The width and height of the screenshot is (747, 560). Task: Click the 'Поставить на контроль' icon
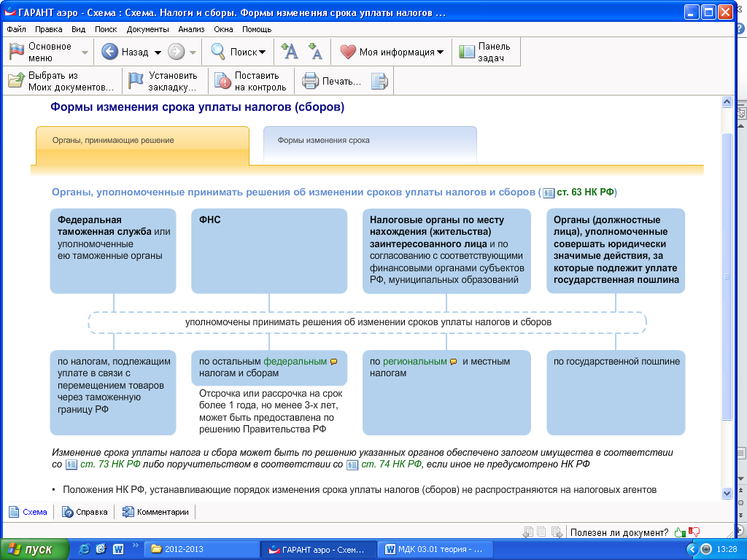pos(222,81)
